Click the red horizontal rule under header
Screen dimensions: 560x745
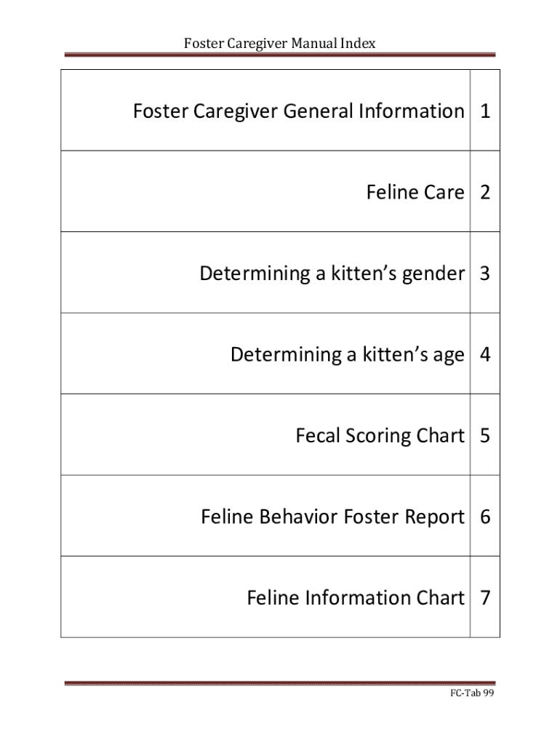[279, 55]
